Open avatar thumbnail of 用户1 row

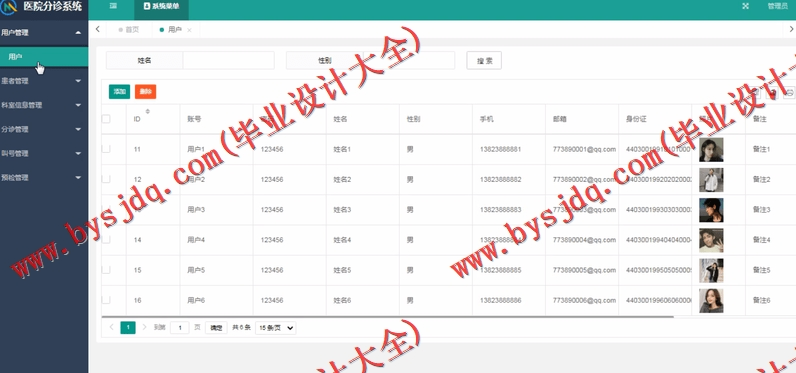pos(711,150)
